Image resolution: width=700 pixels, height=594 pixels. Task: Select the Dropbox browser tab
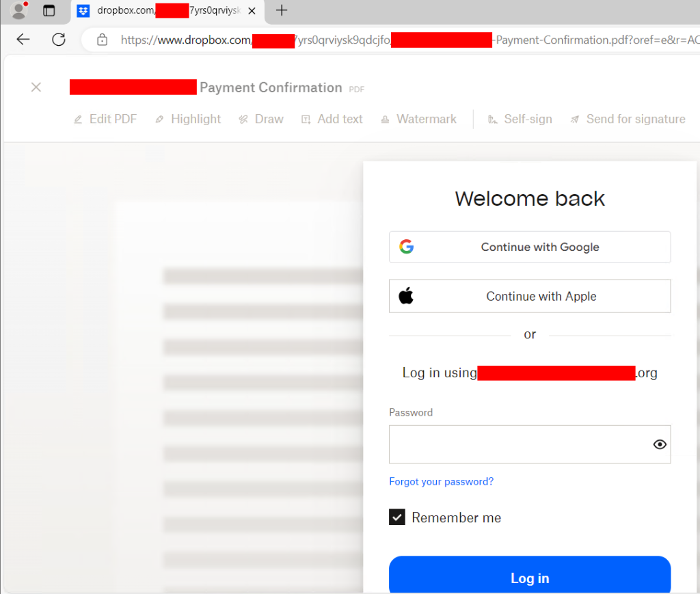pyautogui.click(x=167, y=11)
